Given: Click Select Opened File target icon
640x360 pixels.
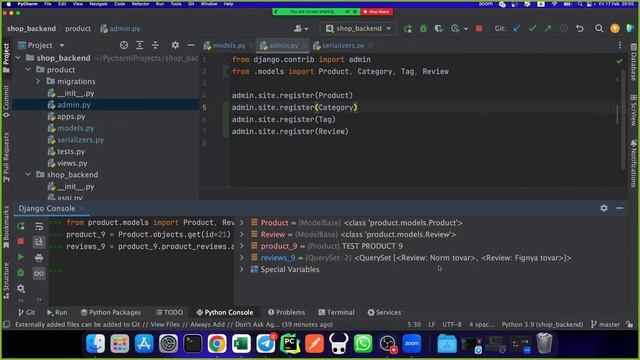Looking at the screenshot, I should [x=124, y=45].
